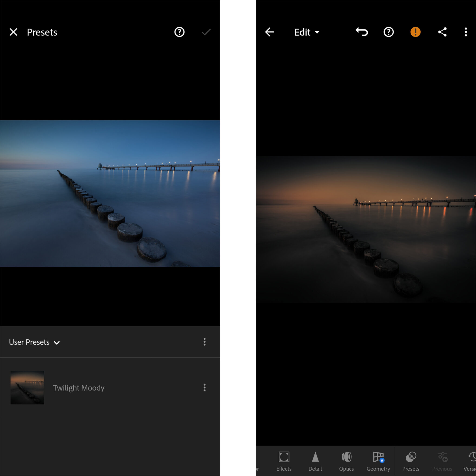Image resolution: width=476 pixels, height=476 pixels.
Task: Close the Presets panel with X
Action: (13, 32)
